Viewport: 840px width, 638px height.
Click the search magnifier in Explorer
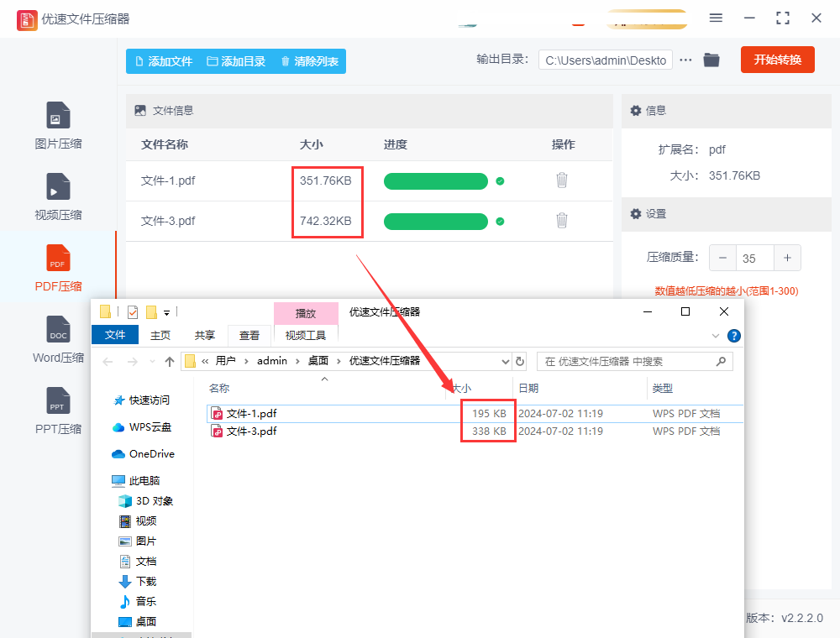tap(721, 361)
